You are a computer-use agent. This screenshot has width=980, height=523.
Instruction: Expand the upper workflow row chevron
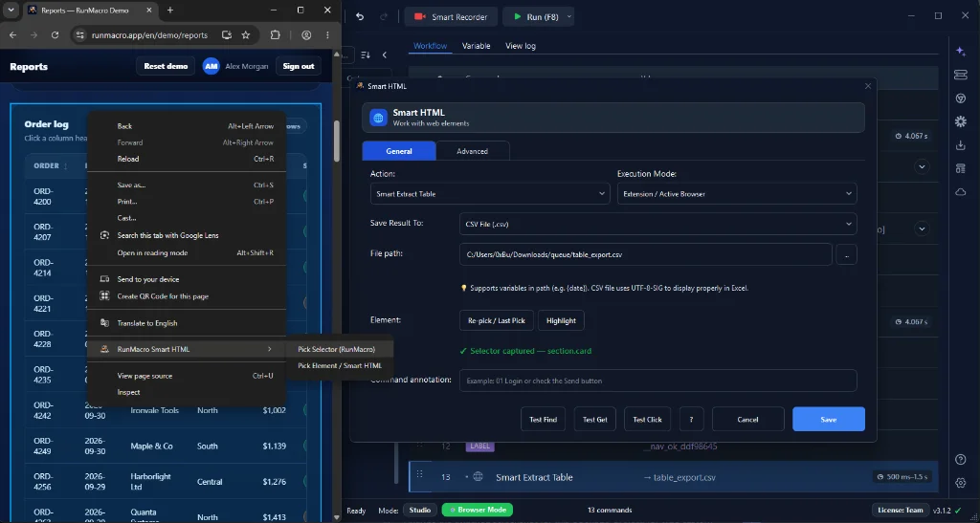click(922, 166)
